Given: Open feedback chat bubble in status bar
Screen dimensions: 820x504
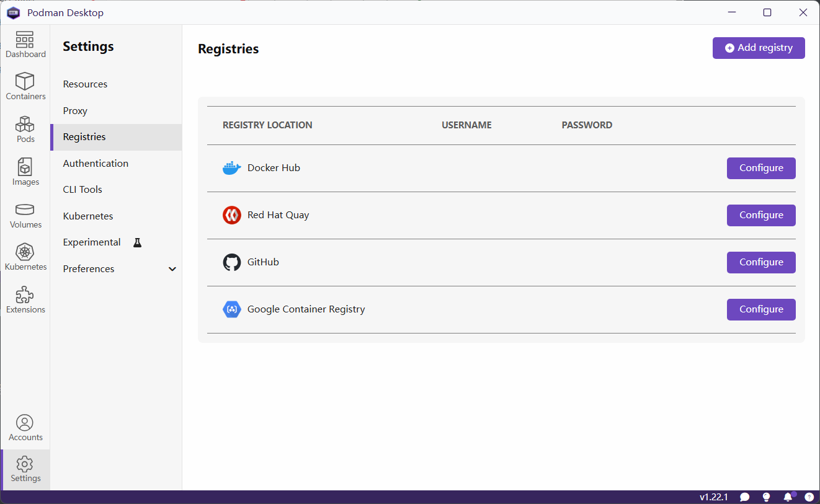Looking at the screenshot, I should point(745,497).
